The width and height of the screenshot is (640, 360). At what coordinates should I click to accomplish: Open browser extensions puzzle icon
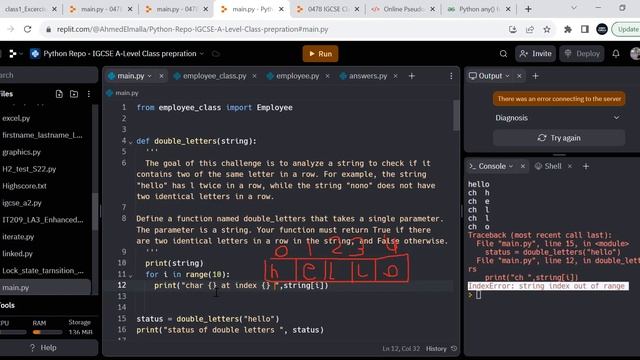[x=568, y=29]
